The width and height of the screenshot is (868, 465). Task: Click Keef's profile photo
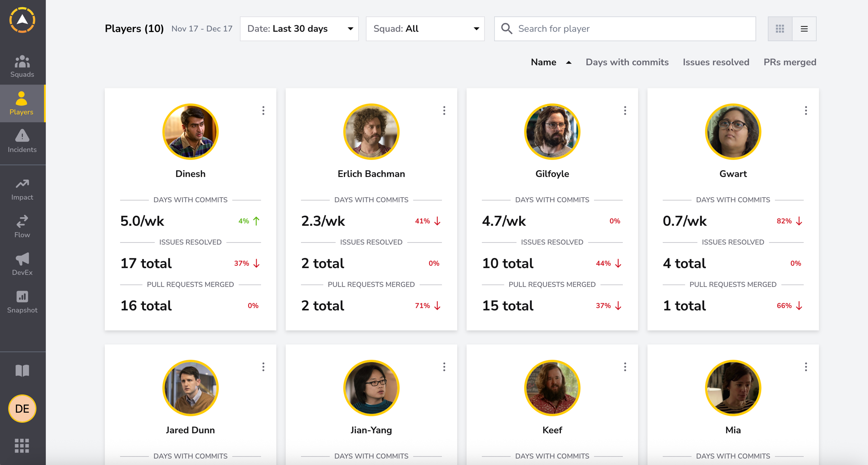(x=552, y=388)
